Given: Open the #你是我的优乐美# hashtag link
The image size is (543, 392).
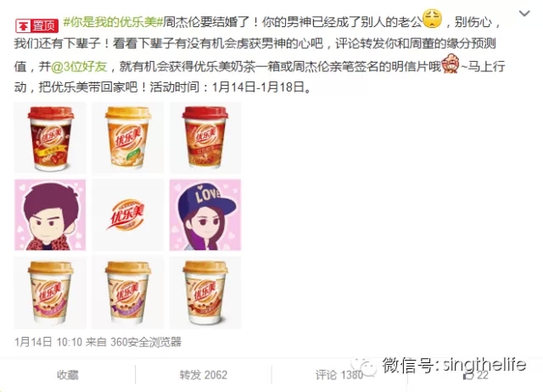Looking at the screenshot, I should (x=113, y=23).
